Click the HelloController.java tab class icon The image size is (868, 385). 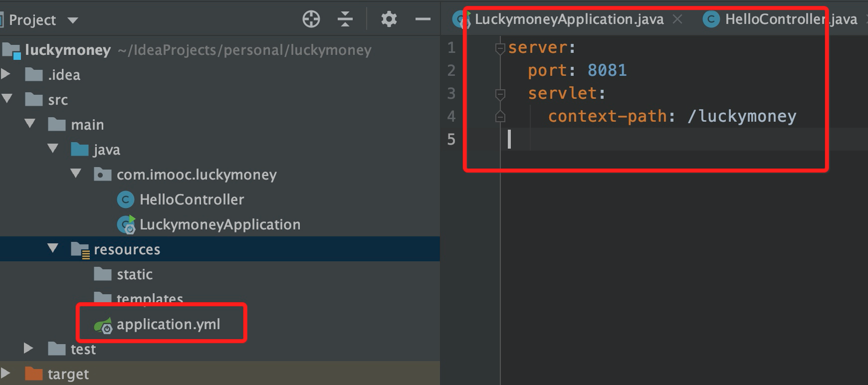pyautogui.click(x=711, y=19)
